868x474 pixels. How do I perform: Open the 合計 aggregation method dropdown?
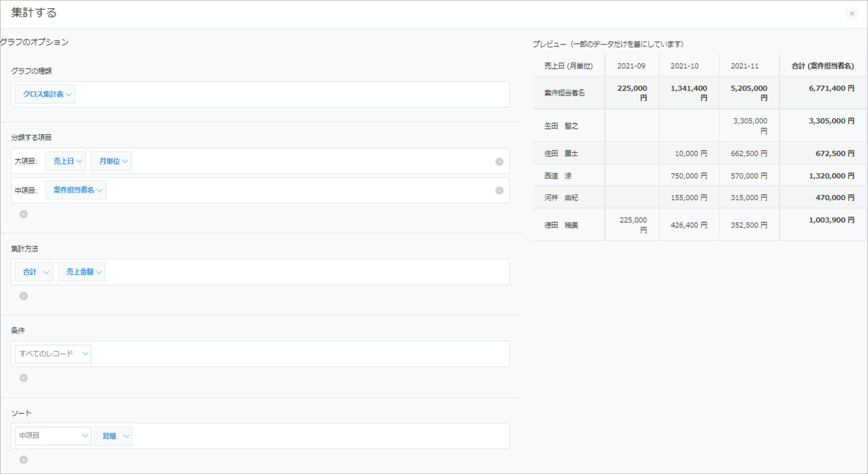(x=34, y=272)
